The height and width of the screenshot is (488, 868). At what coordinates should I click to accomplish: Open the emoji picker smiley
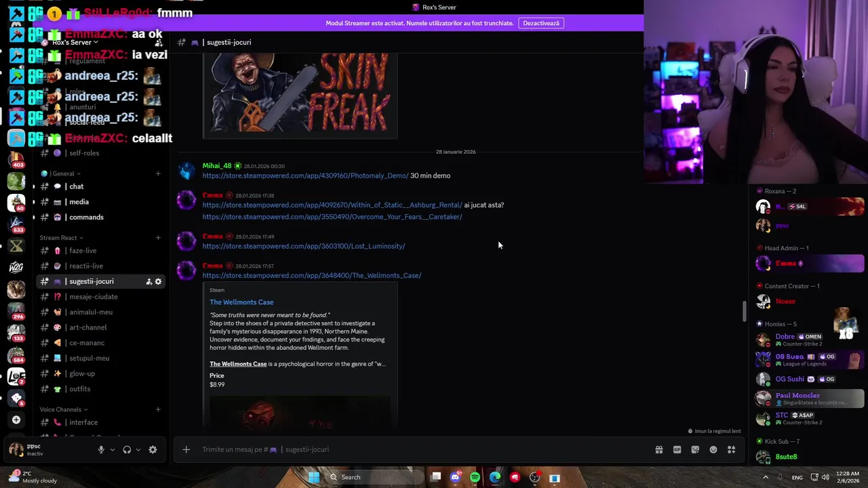click(713, 449)
